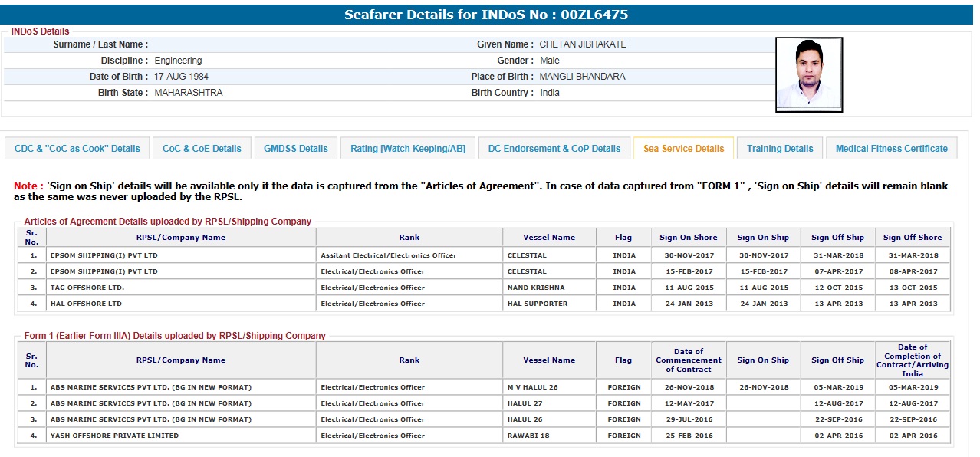Open the GMDSS Details tab

point(295,149)
